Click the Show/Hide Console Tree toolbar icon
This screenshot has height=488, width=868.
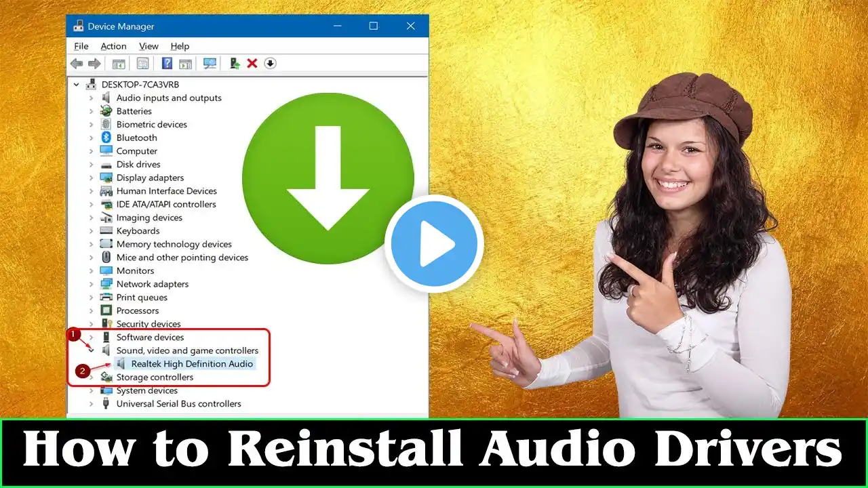point(119,63)
